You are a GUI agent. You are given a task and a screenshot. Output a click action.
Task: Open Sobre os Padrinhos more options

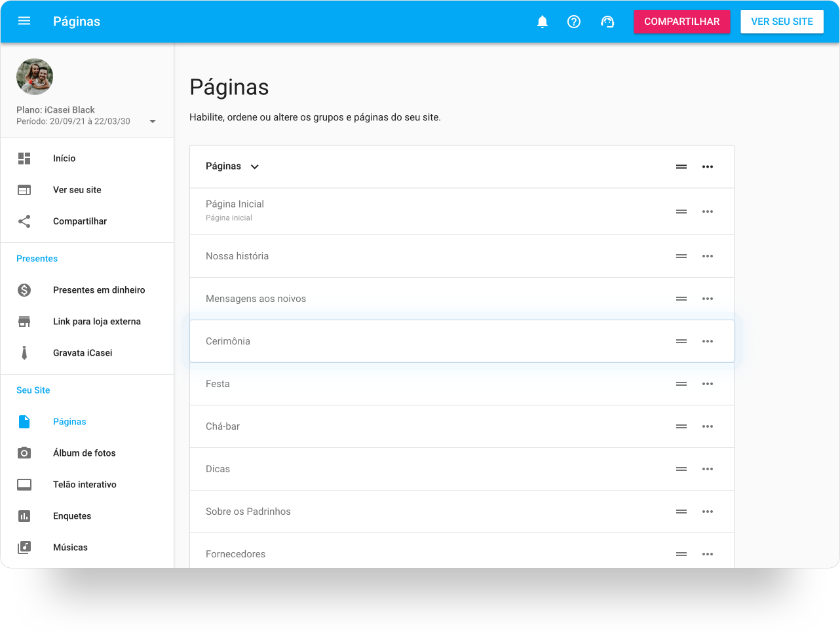coord(708,512)
